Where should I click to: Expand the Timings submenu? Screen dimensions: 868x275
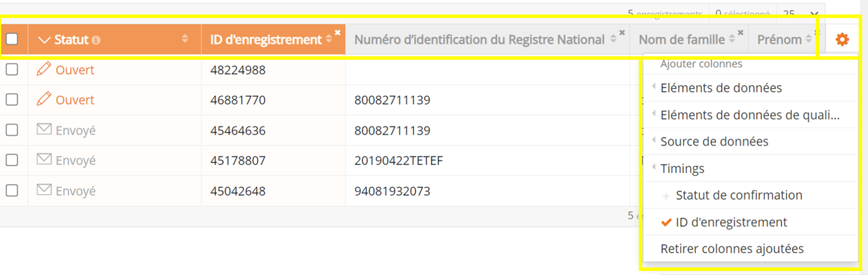click(682, 169)
